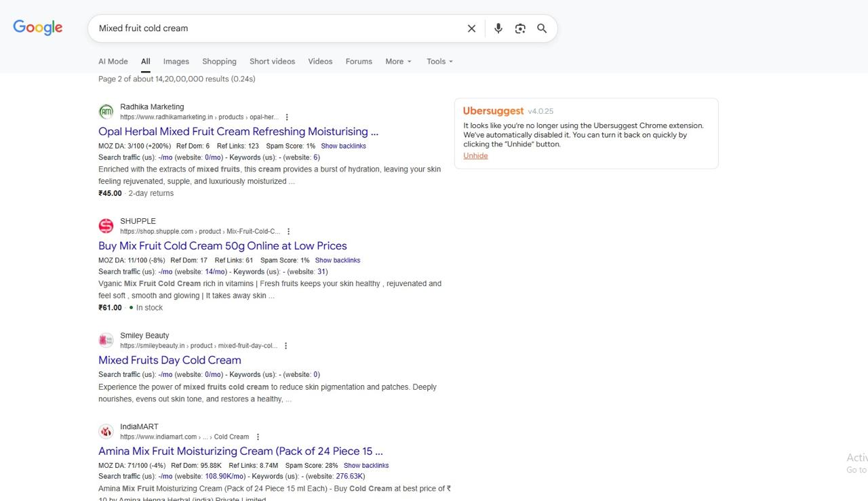This screenshot has width=868, height=501.
Task: Click SHUPPLE site name
Action: coord(138,221)
